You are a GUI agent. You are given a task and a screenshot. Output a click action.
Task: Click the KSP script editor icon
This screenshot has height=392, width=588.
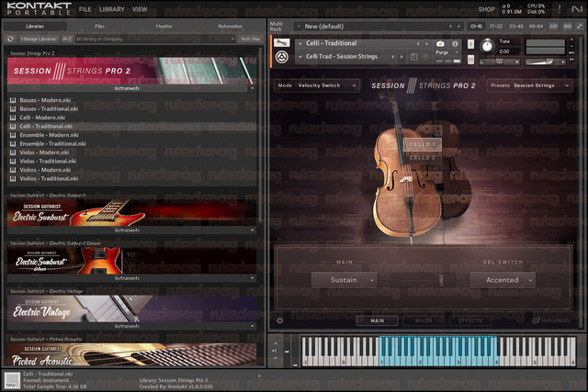coord(553,27)
